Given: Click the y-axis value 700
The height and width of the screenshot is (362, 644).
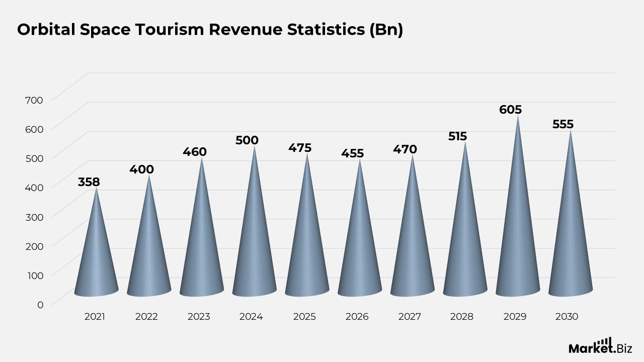Looking at the screenshot, I should coord(34,100).
